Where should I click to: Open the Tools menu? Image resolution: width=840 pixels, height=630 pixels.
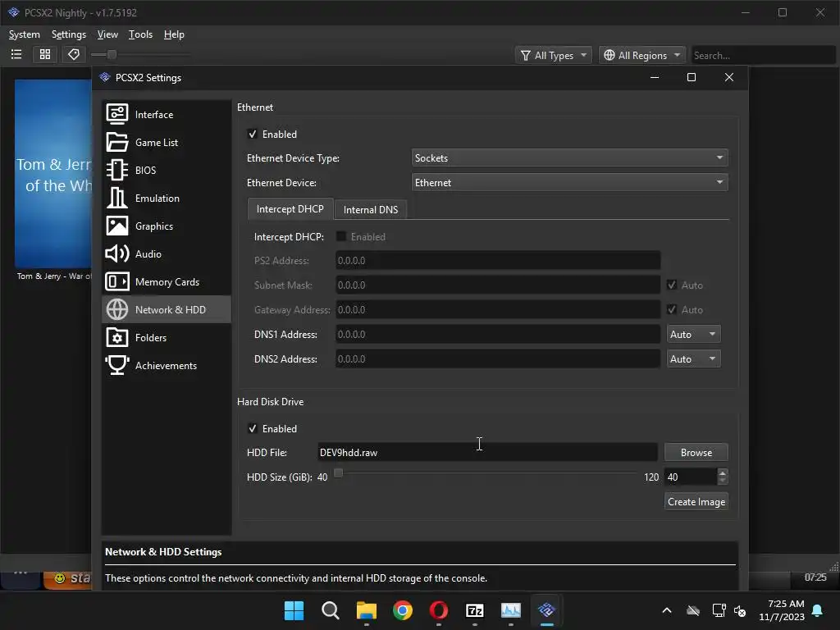click(140, 34)
